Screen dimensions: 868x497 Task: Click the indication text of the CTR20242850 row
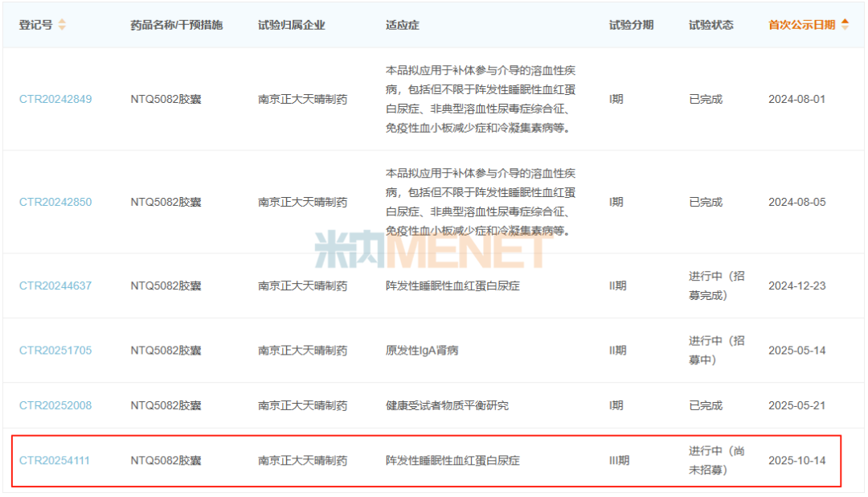[481, 202]
